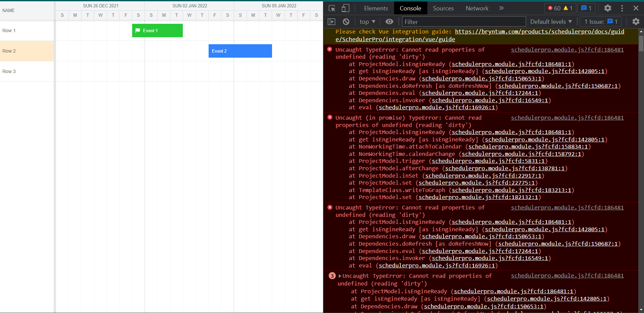The height and width of the screenshot is (313, 644).
Task: Open console settings via lower gear icon
Action: [636, 21]
